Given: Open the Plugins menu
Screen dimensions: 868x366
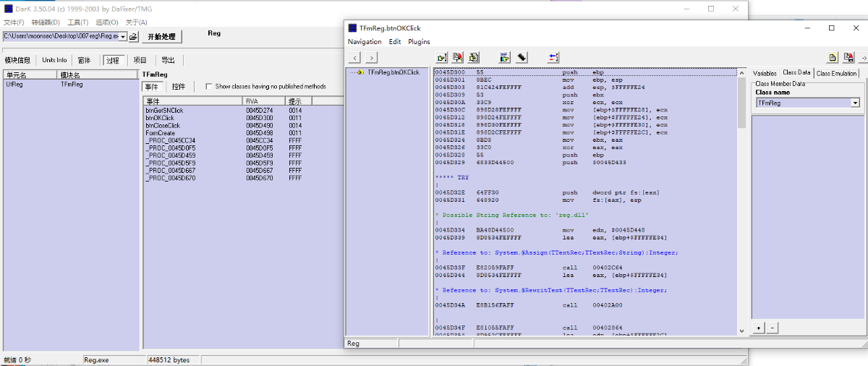Looking at the screenshot, I should pos(419,42).
